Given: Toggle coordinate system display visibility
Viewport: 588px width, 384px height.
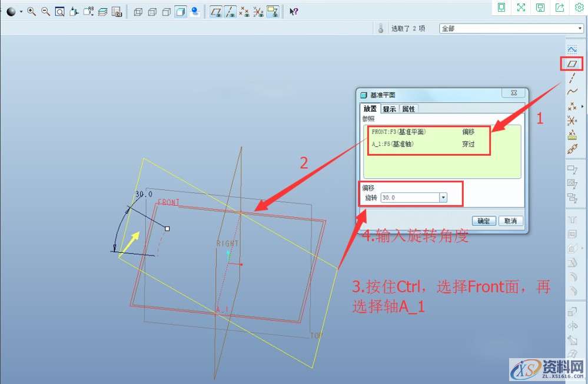Looking at the screenshot, I should coord(259,11).
